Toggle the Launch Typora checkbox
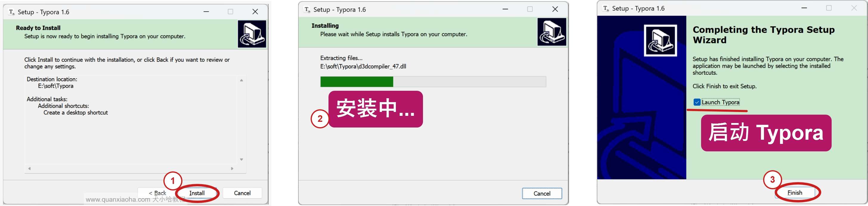This screenshot has height=206, width=868. tap(697, 102)
